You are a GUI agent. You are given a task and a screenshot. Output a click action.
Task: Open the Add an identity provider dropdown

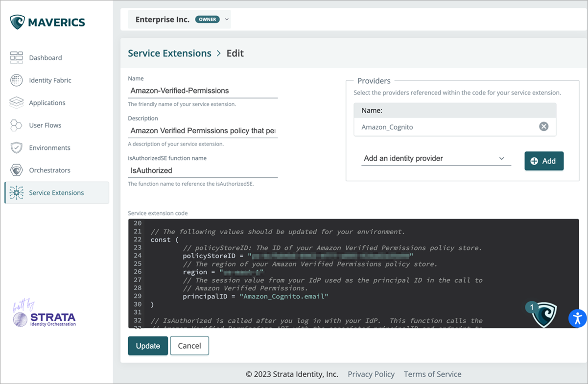[436, 159]
